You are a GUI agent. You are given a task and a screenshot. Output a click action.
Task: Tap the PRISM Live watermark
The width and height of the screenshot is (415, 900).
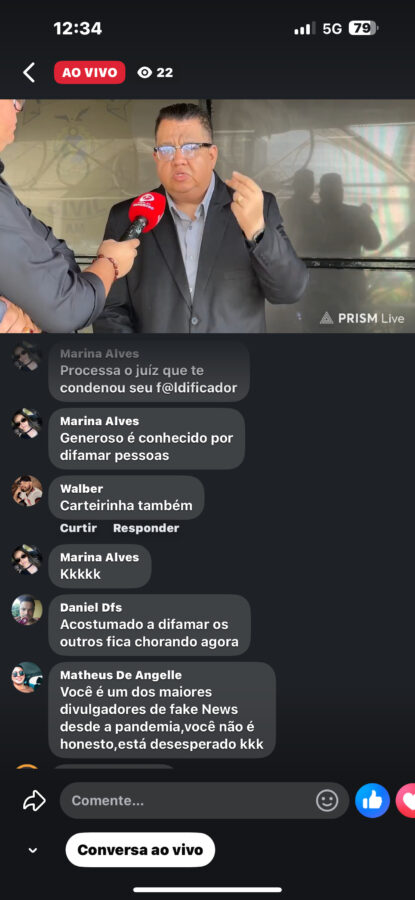tap(362, 318)
